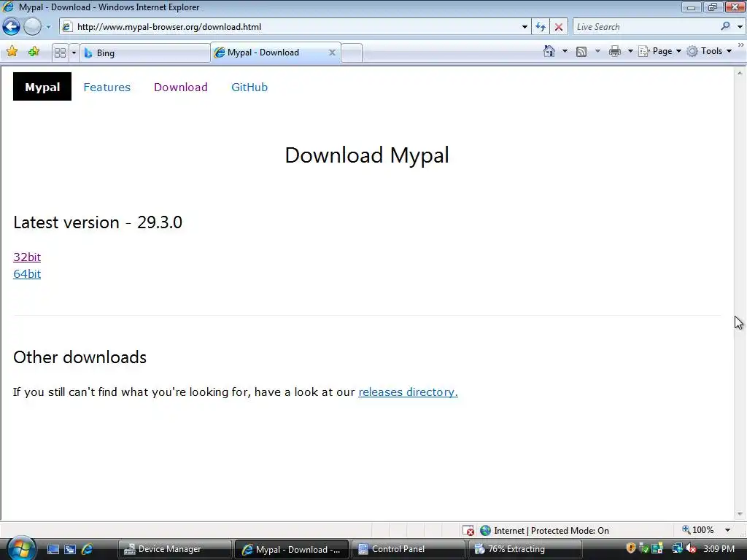Viewport: 747px width, 560px height.
Task: Click the Show Desktop quick launch icon
Action: coord(53,550)
